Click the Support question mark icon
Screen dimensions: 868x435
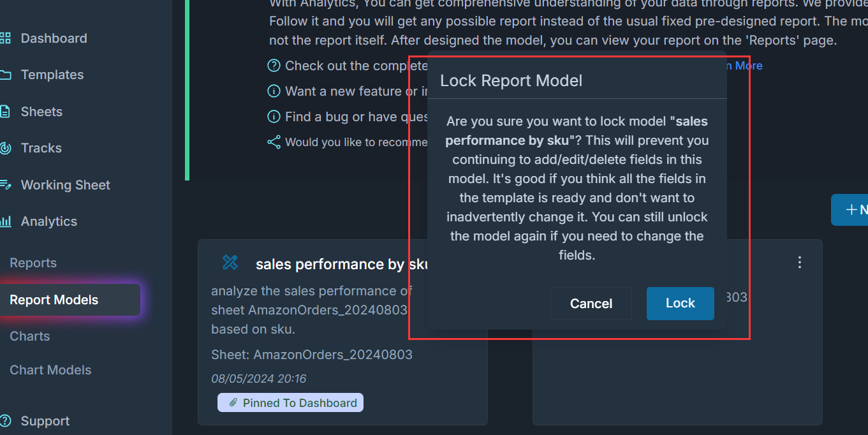[5, 421]
